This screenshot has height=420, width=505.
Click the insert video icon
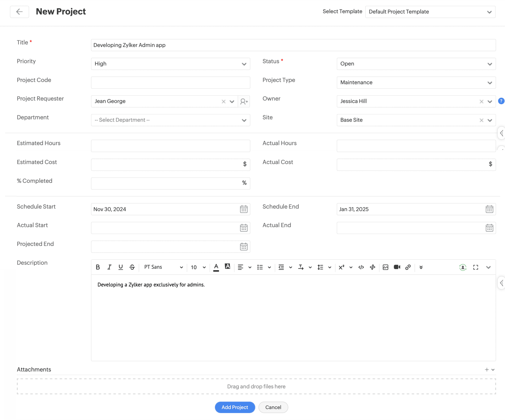[x=397, y=267]
